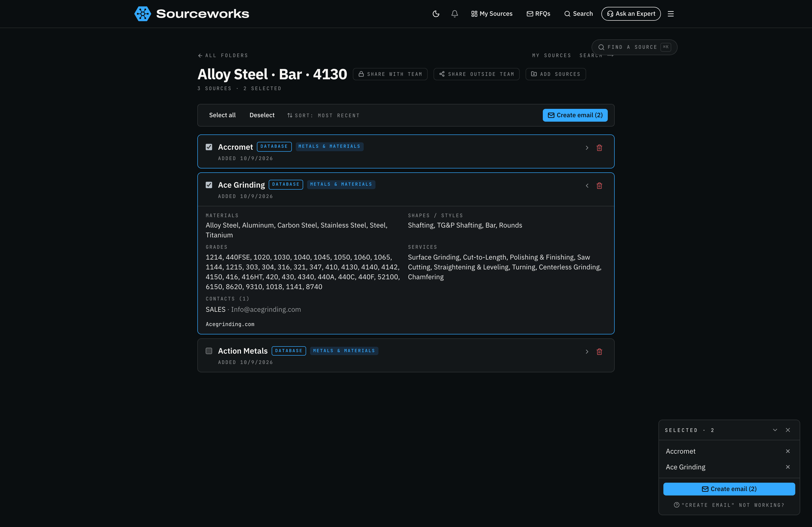Click the Database tag on Accromet

[274, 147]
